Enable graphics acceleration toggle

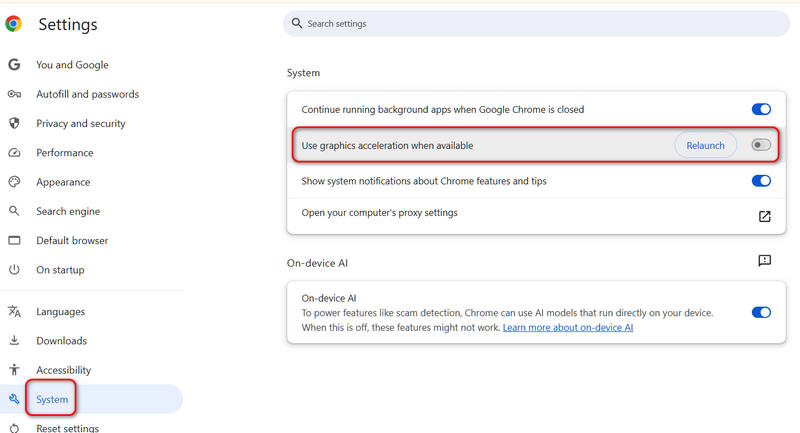click(761, 145)
